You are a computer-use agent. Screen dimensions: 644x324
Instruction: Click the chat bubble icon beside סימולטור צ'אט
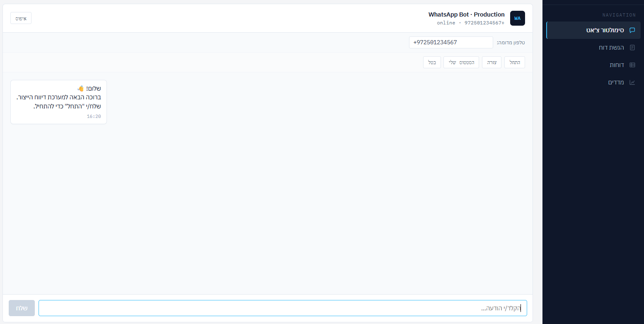(632, 30)
